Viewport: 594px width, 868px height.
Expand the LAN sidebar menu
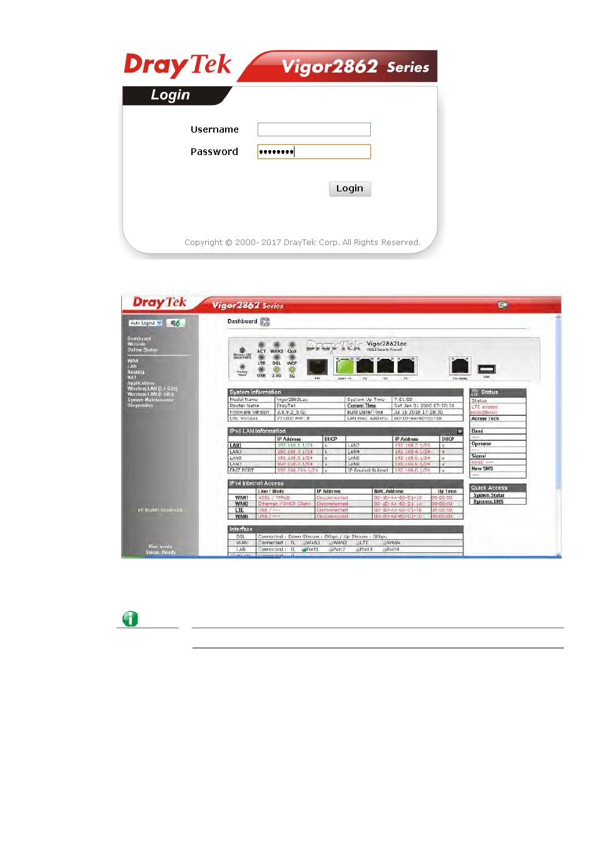pyautogui.click(x=132, y=366)
